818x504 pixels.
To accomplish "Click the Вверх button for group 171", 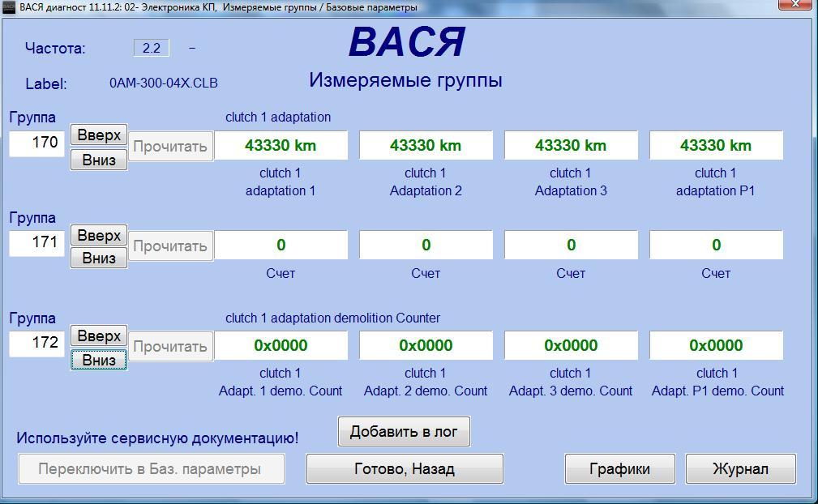I will click(x=99, y=236).
